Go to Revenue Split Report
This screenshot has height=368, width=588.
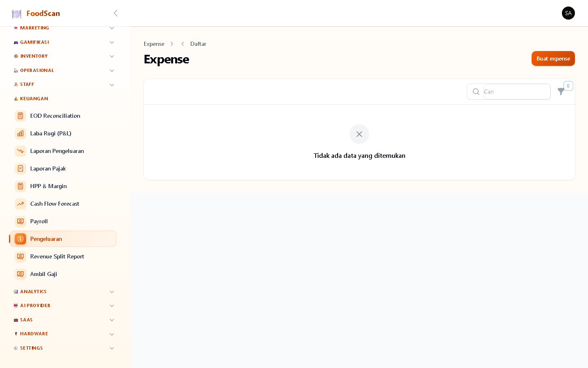pyautogui.click(x=63, y=256)
